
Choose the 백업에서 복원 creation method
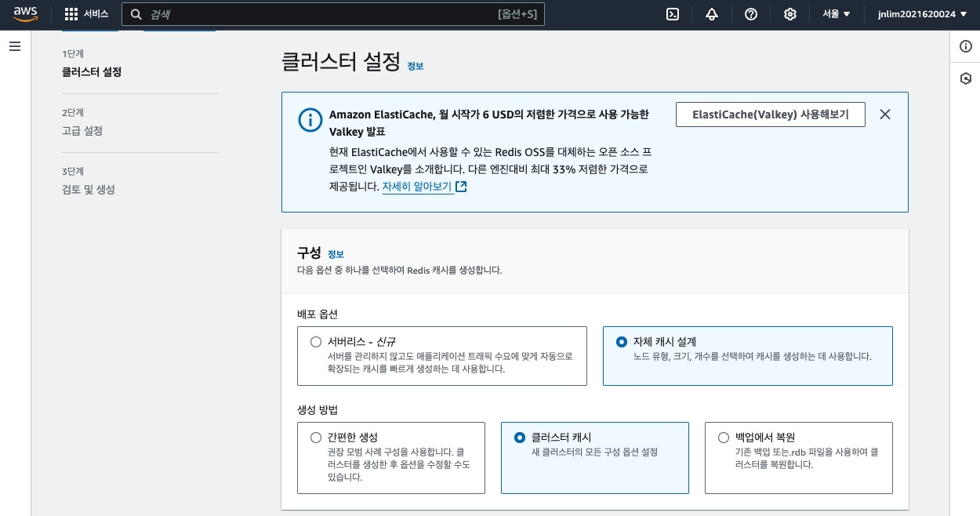point(799,458)
